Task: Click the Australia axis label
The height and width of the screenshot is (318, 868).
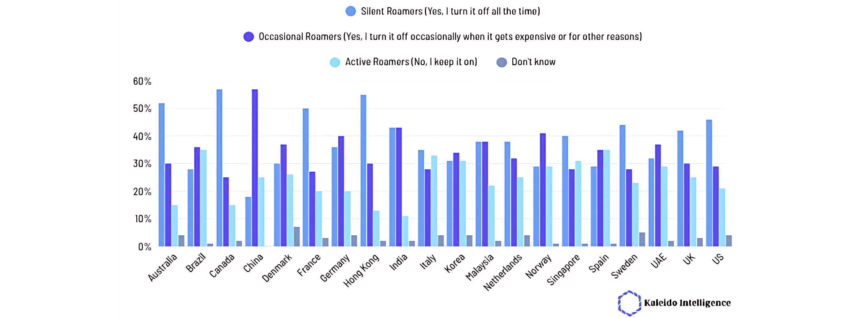Action: coord(163,268)
